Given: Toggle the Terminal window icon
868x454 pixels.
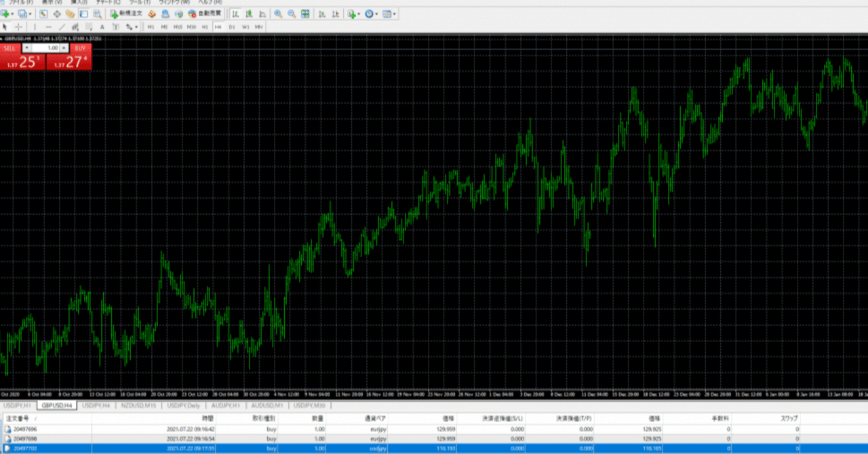Looking at the screenshot, I should click(83, 14).
